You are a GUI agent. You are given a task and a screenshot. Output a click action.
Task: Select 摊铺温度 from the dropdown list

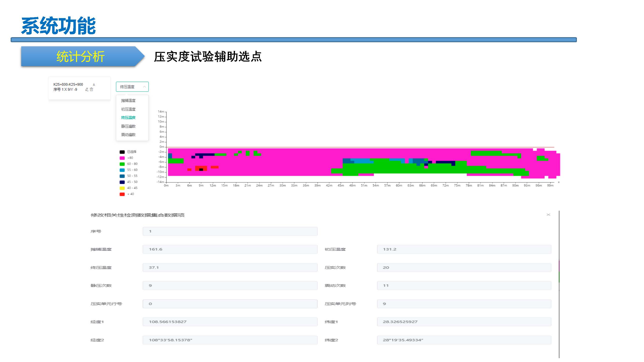coord(128,100)
